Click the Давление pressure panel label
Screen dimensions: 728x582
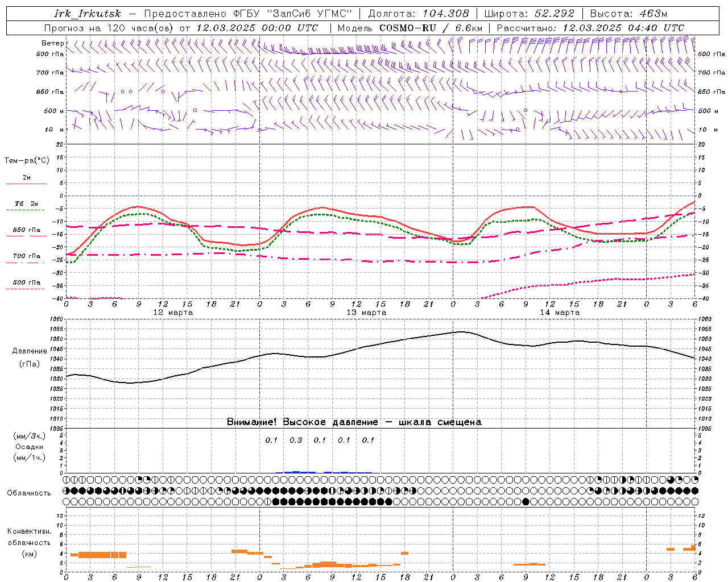[29, 351]
